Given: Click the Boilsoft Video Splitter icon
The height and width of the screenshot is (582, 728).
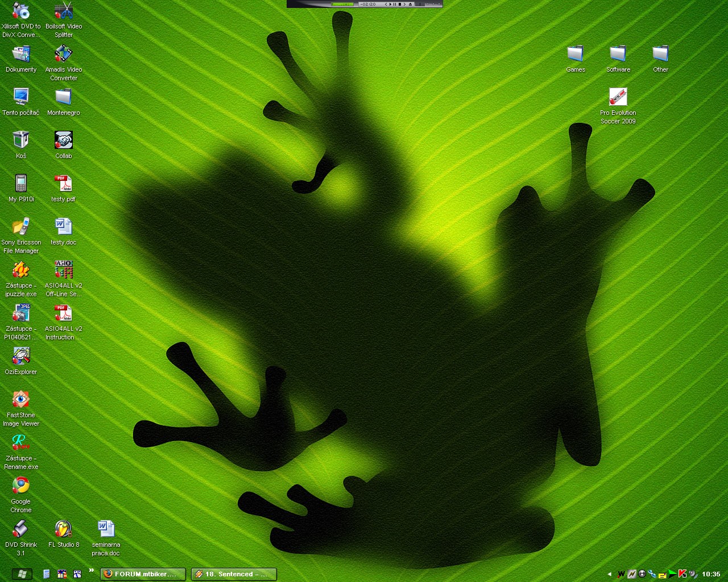Looking at the screenshot, I should pyautogui.click(x=63, y=11).
